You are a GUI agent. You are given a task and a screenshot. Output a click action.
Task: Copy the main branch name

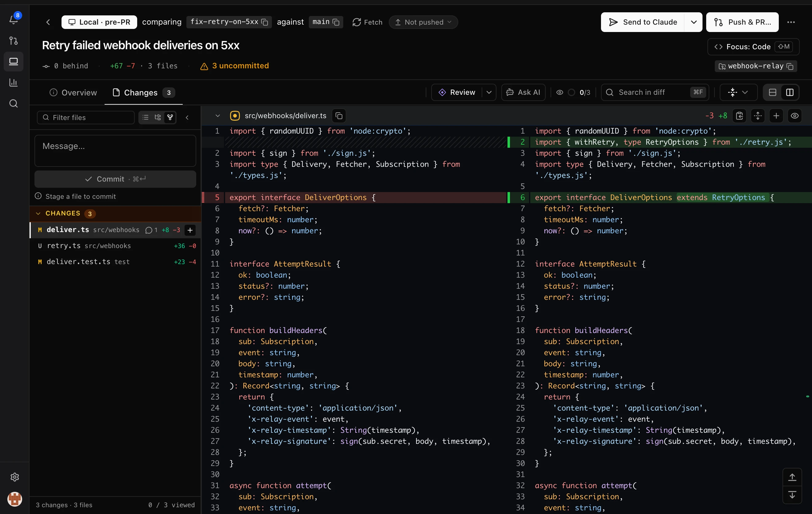pyautogui.click(x=336, y=22)
